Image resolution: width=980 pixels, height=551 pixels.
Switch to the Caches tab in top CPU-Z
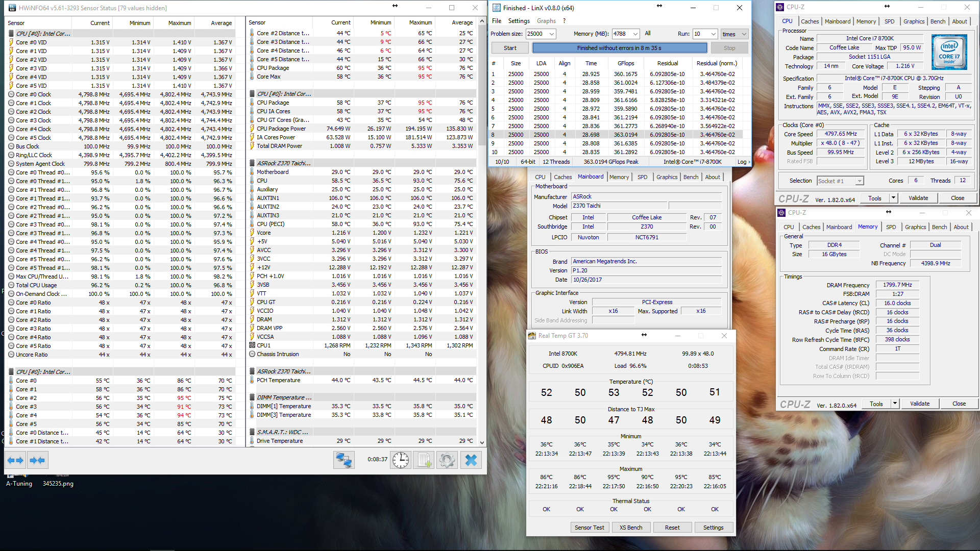810,21
